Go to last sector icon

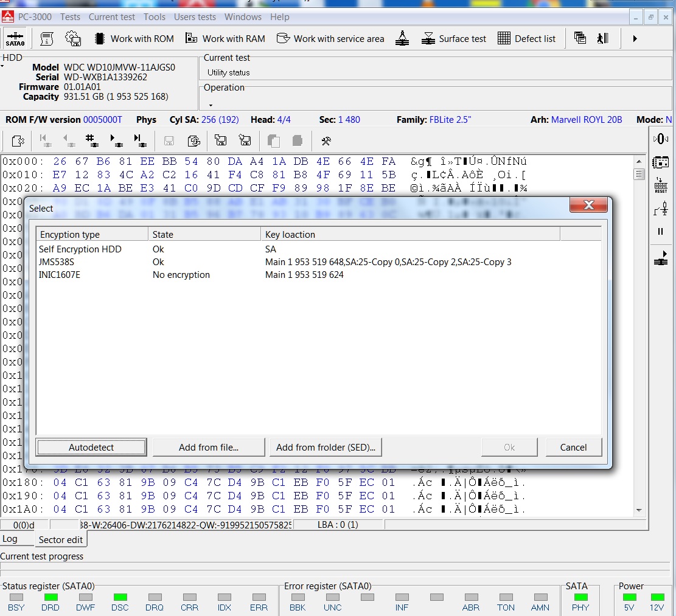(x=140, y=141)
